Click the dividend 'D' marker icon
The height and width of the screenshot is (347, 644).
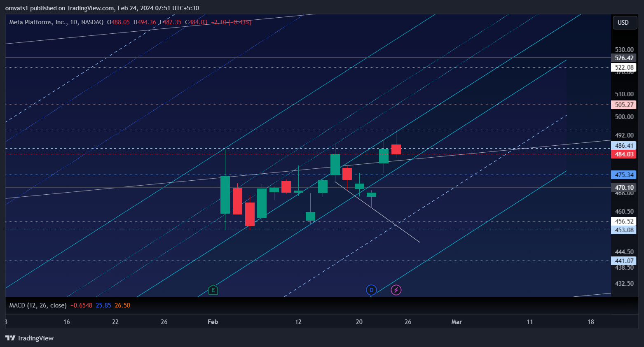(371, 290)
